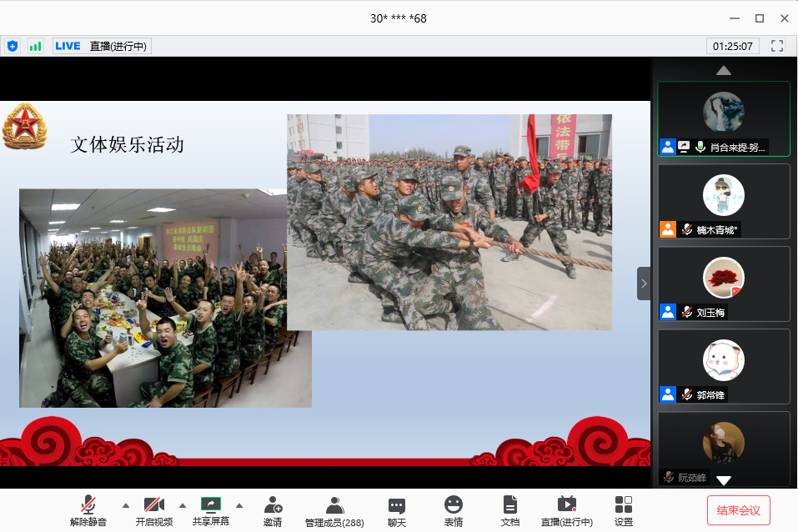The height and width of the screenshot is (532, 798).
Task: Start screen sharing with 共享屏幕
Action: pos(211,509)
